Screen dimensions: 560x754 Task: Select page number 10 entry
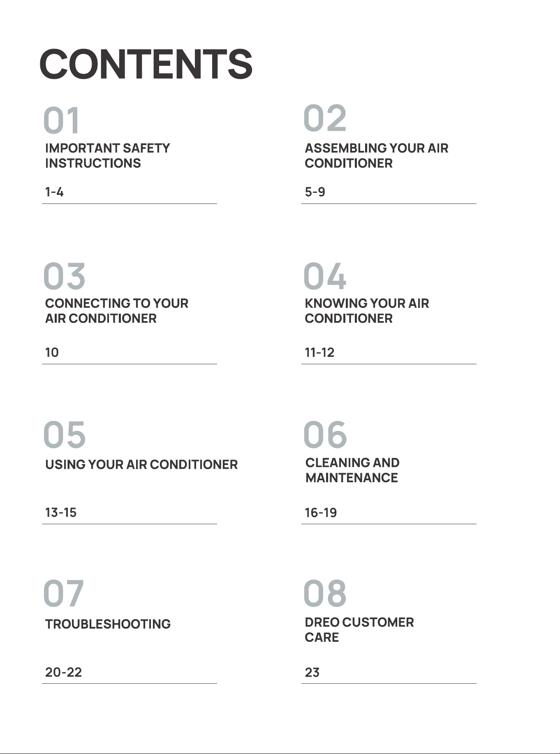point(52,352)
